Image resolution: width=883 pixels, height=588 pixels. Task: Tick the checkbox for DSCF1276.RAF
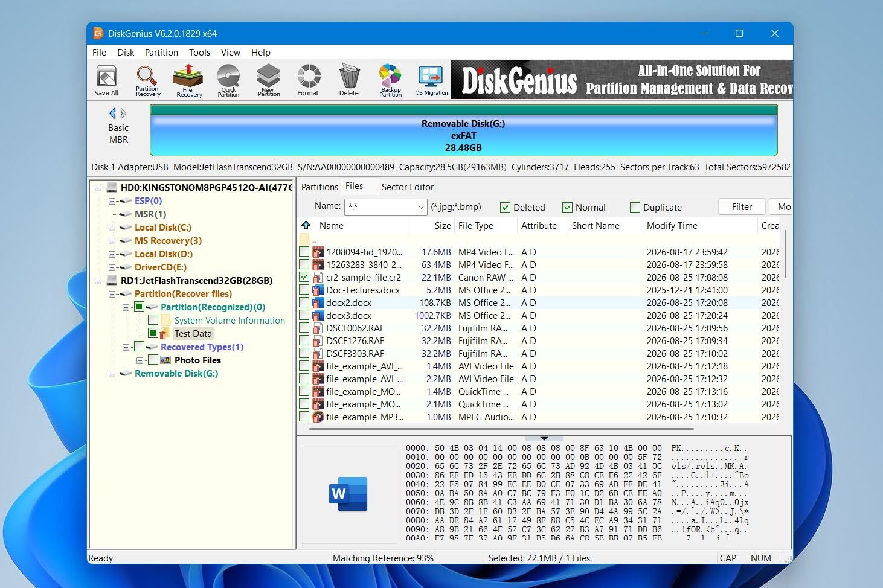point(304,341)
